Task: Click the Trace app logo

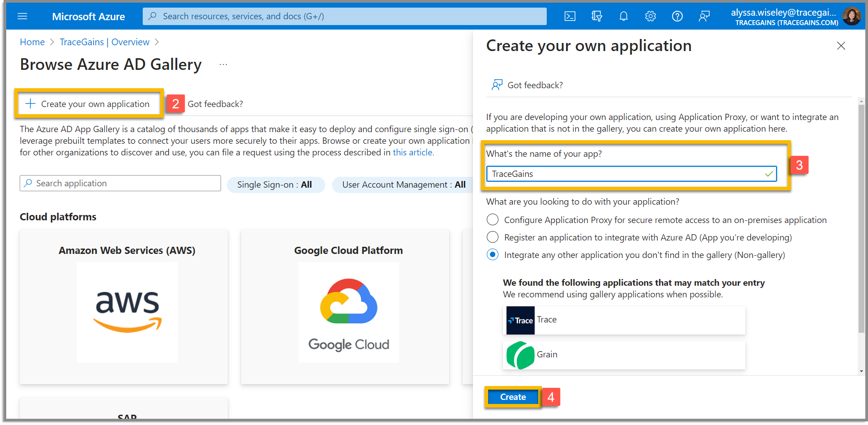Action: click(x=520, y=320)
